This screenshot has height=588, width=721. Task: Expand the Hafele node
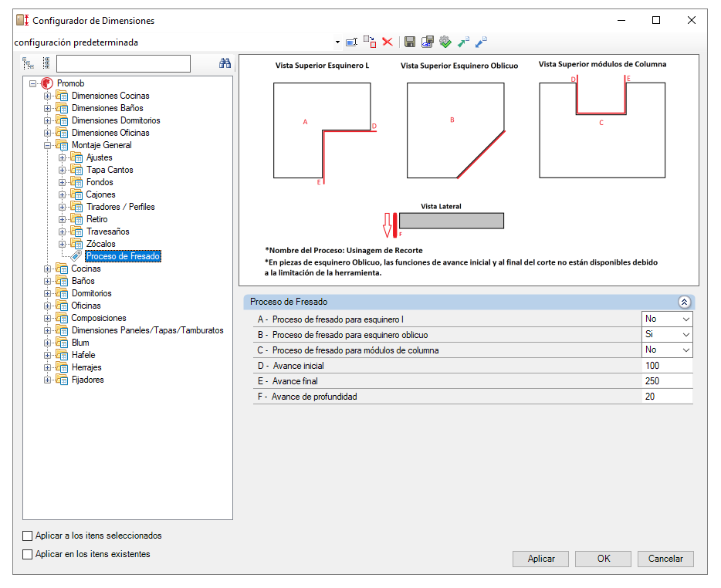click(47, 356)
